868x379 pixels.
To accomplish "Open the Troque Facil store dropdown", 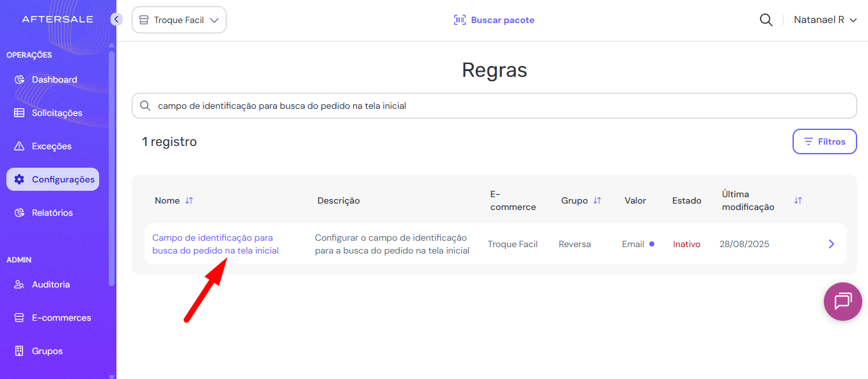I will [x=179, y=20].
